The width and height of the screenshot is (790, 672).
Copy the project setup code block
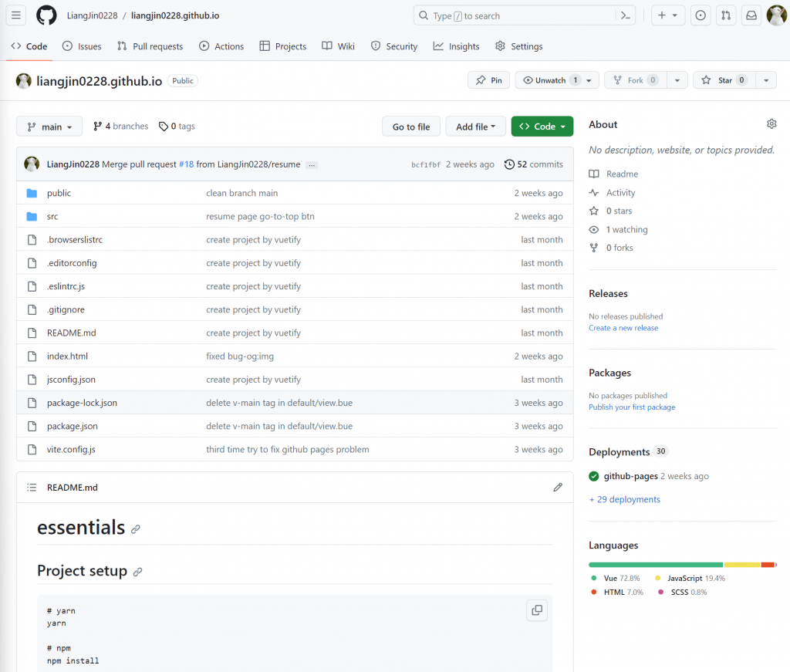pyautogui.click(x=537, y=610)
